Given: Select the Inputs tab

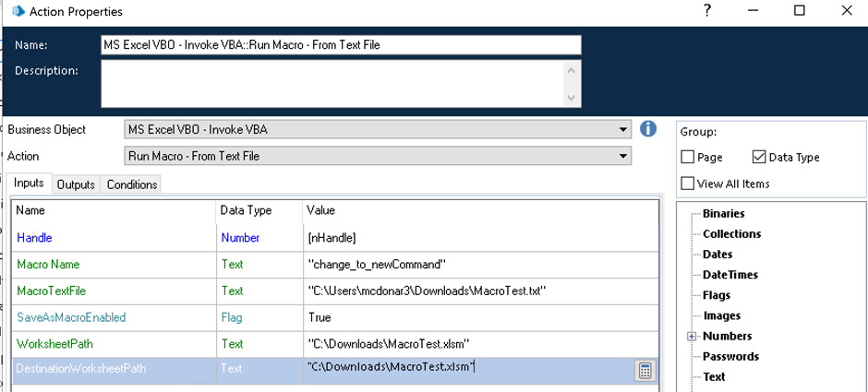Looking at the screenshot, I should click(x=29, y=184).
